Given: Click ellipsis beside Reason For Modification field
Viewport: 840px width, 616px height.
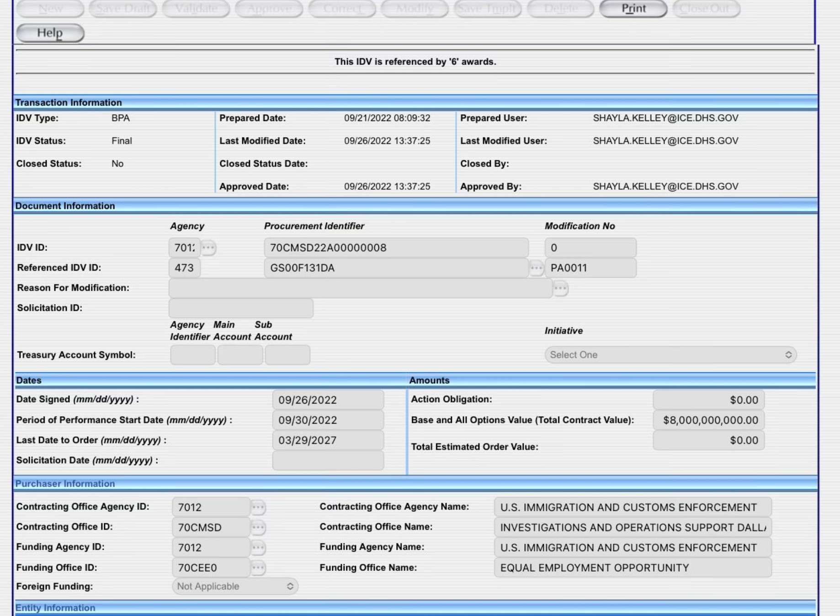Looking at the screenshot, I should 560,288.
